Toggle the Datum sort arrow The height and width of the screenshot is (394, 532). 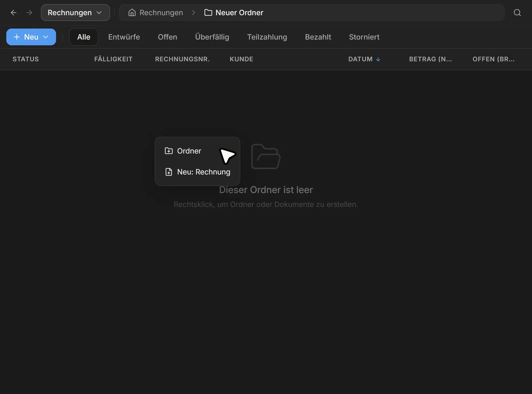[x=378, y=59]
